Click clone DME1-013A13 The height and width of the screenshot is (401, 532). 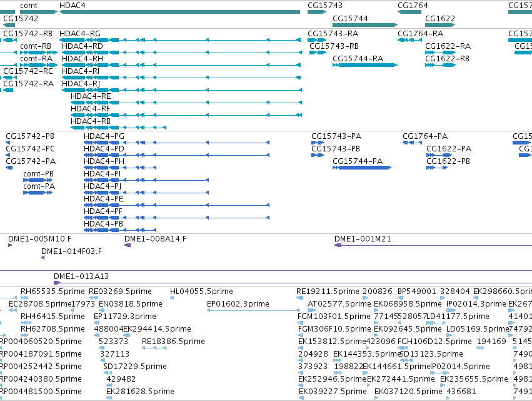81,277
